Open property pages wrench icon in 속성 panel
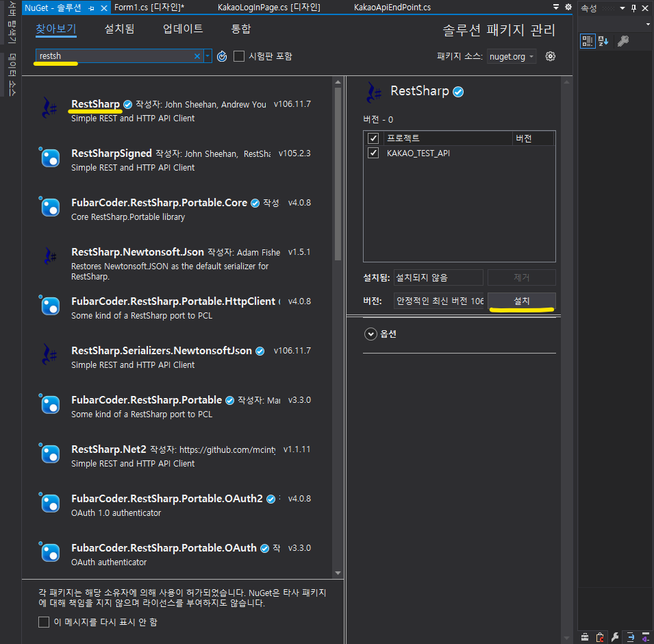 click(x=623, y=41)
